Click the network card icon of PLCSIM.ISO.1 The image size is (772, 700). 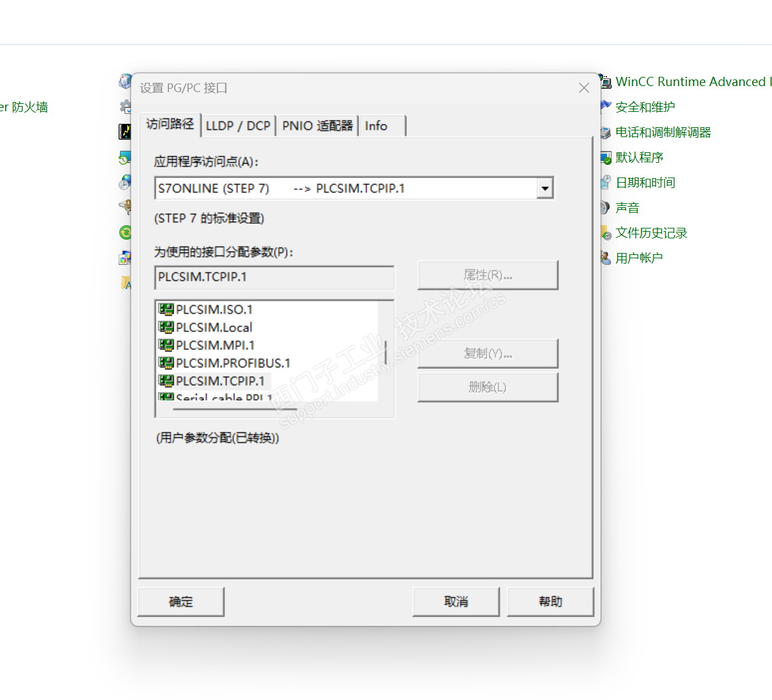[x=166, y=309]
